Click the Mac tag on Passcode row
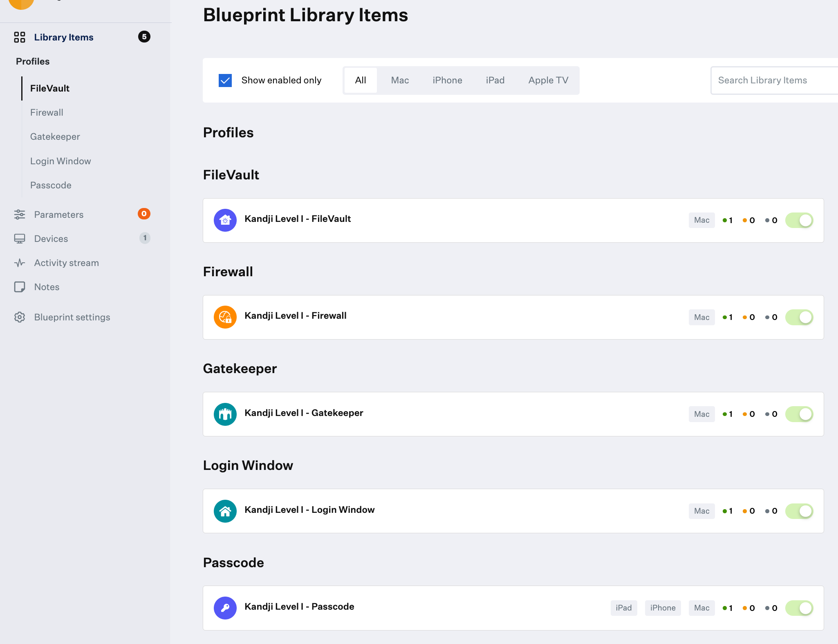Viewport: 838px width, 644px height. [x=701, y=608]
